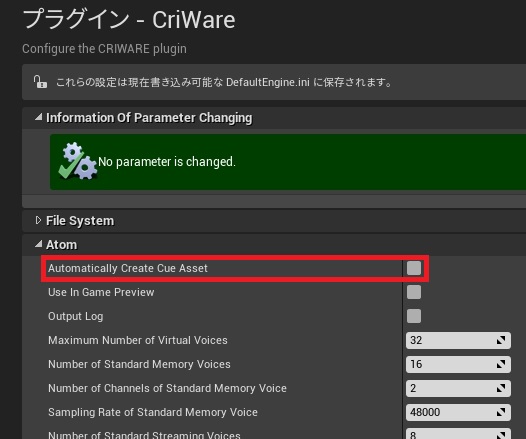526x439 pixels.
Task: Expand the File System section
Action: coord(38,220)
